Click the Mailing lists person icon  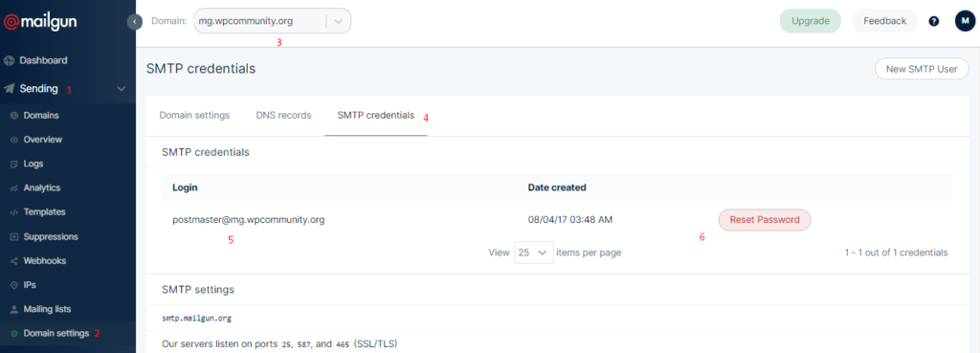(x=14, y=309)
